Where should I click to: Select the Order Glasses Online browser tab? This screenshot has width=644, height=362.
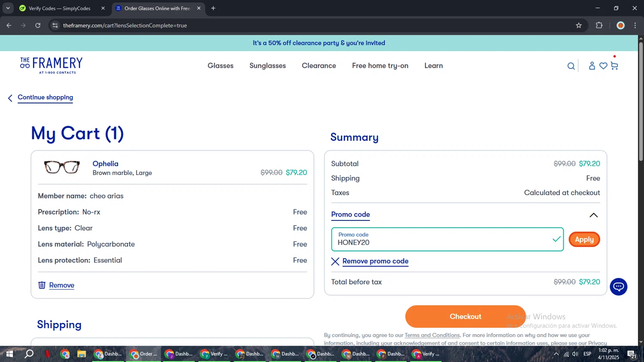point(157,8)
